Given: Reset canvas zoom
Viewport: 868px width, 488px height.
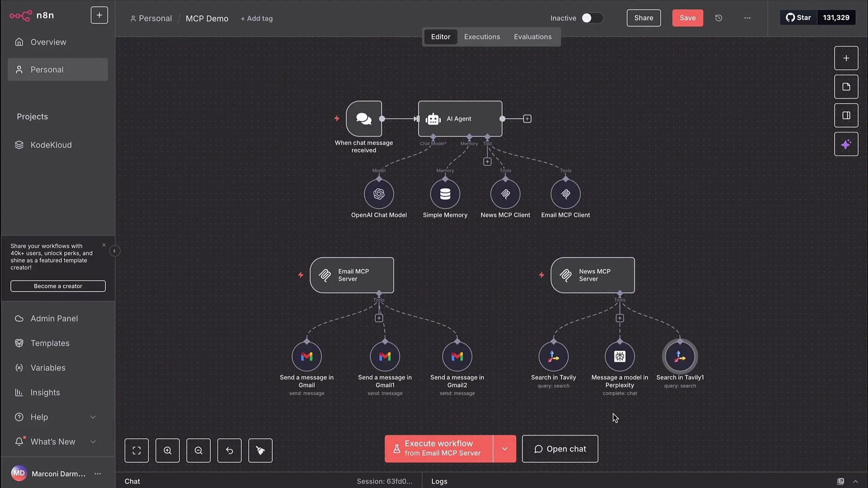Looking at the screenshot, I should point(229,450).
